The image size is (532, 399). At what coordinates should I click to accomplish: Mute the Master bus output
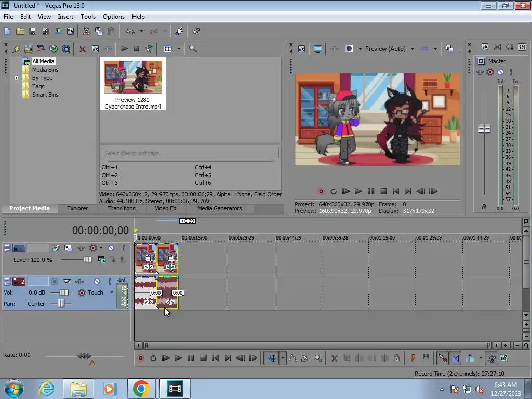500,72
